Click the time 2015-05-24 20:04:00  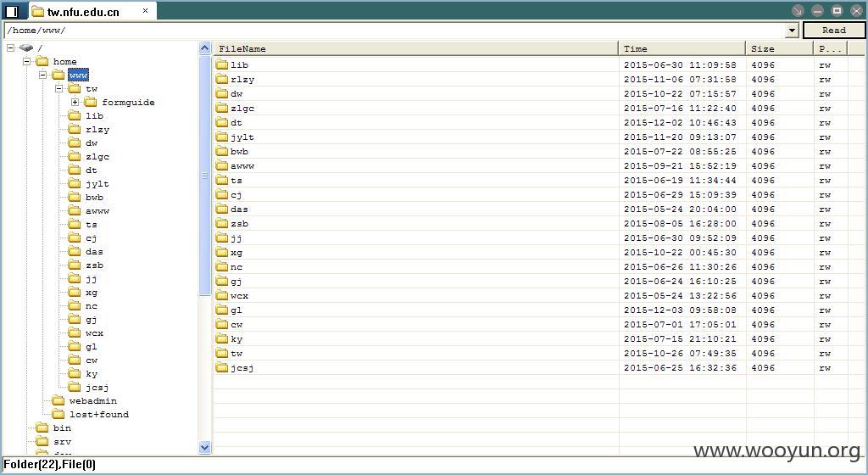point(680,210)
